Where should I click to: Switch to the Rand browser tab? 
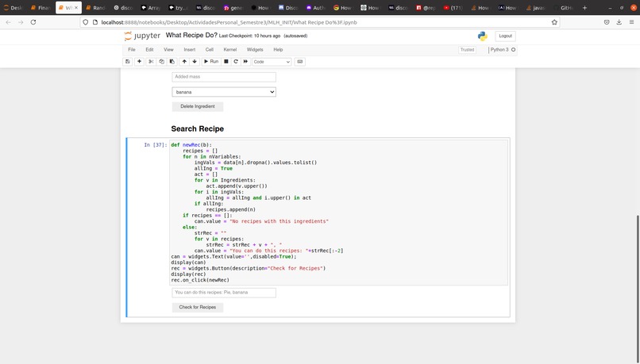[x=96, y=8]
